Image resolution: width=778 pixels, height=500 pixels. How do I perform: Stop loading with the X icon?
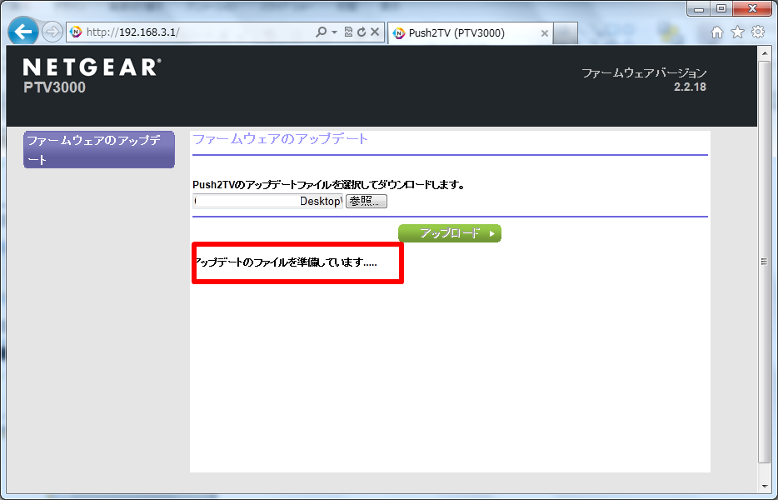coord(375,32)
